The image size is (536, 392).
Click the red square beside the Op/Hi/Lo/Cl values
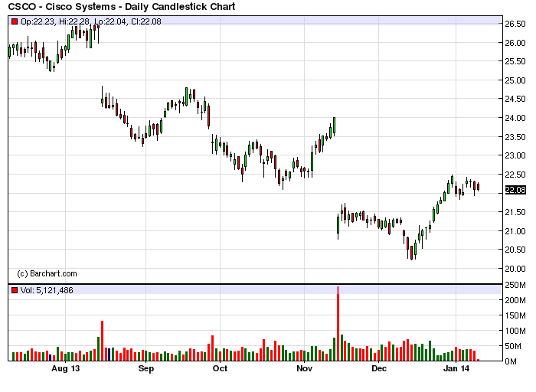pos(15,21)
